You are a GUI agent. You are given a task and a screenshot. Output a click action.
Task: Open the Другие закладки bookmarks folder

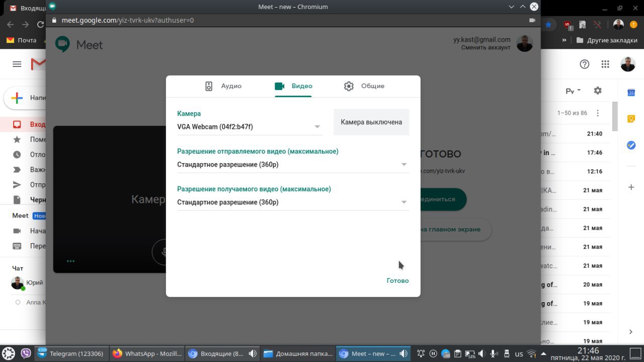(606, 40)
